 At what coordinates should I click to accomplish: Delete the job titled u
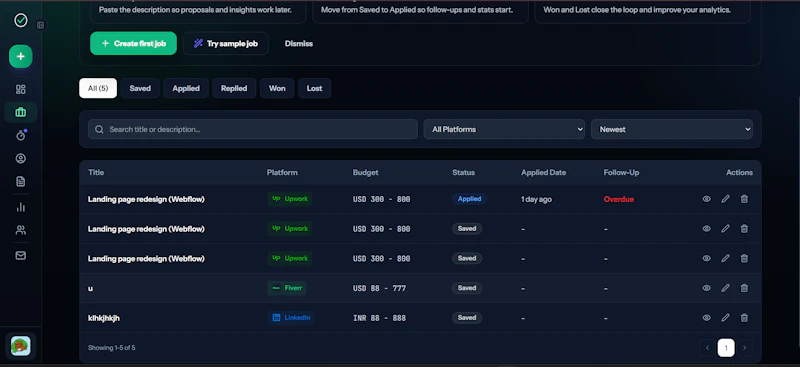744,288
